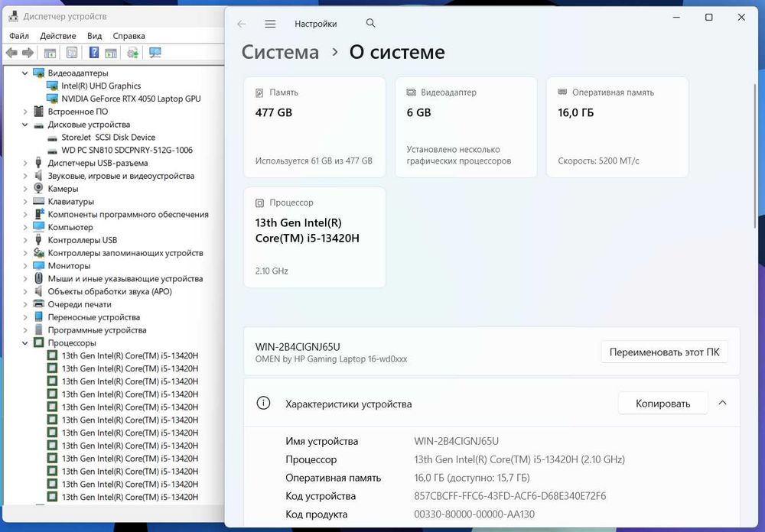Click Переименовать этот ПК button
This screenshot has height=532, width=765.
pyautogui.click(x=665, y=352)
